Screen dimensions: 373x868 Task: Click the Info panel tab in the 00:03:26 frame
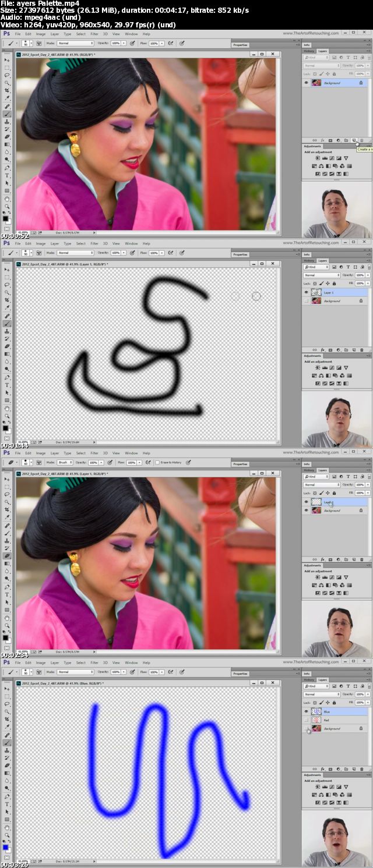[307, 674]
